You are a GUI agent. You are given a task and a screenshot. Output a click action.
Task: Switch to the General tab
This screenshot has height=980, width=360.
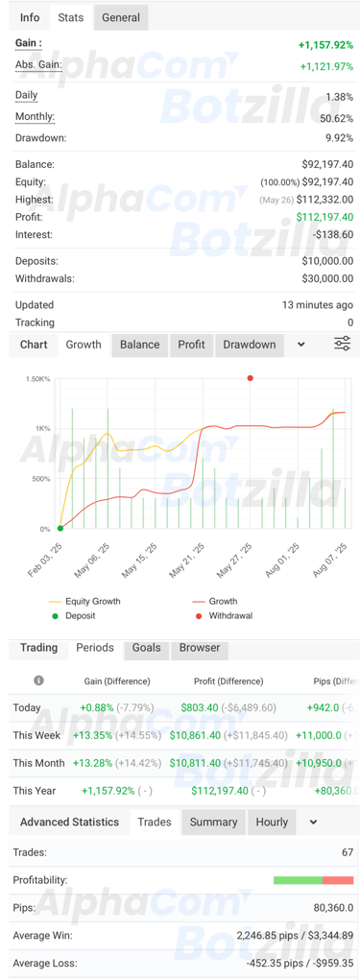[x=121, y=17]
